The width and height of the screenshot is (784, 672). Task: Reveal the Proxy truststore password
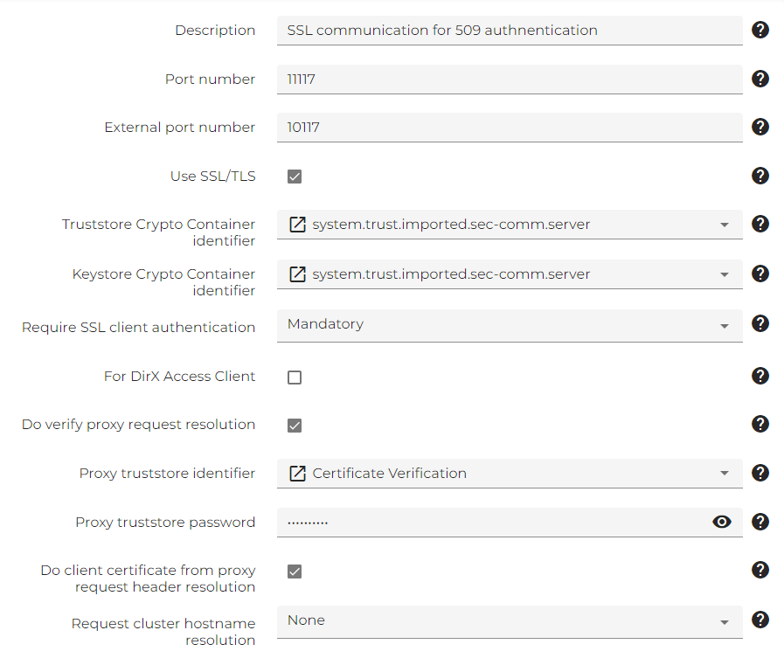click(722, 522)
